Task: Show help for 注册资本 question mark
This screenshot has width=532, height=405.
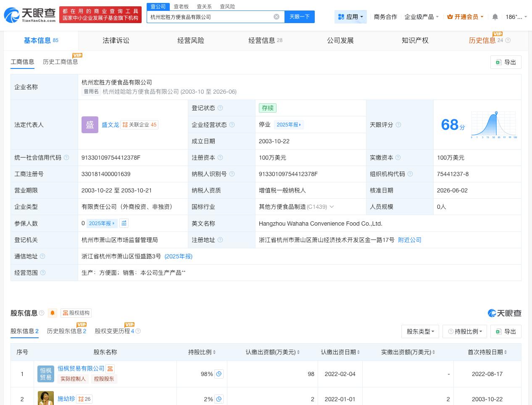Action: pyautogui.click(x=220, y=158)
